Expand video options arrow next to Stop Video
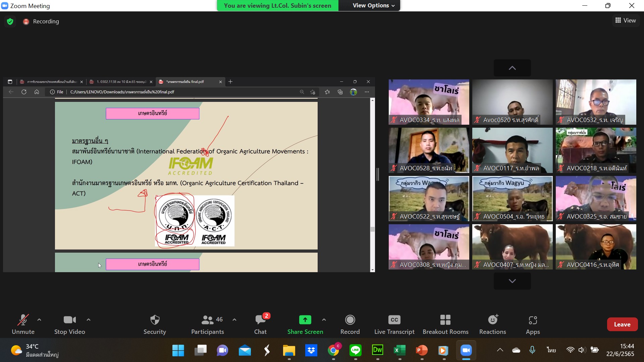The image size is (644, 362). click(89, 320)
